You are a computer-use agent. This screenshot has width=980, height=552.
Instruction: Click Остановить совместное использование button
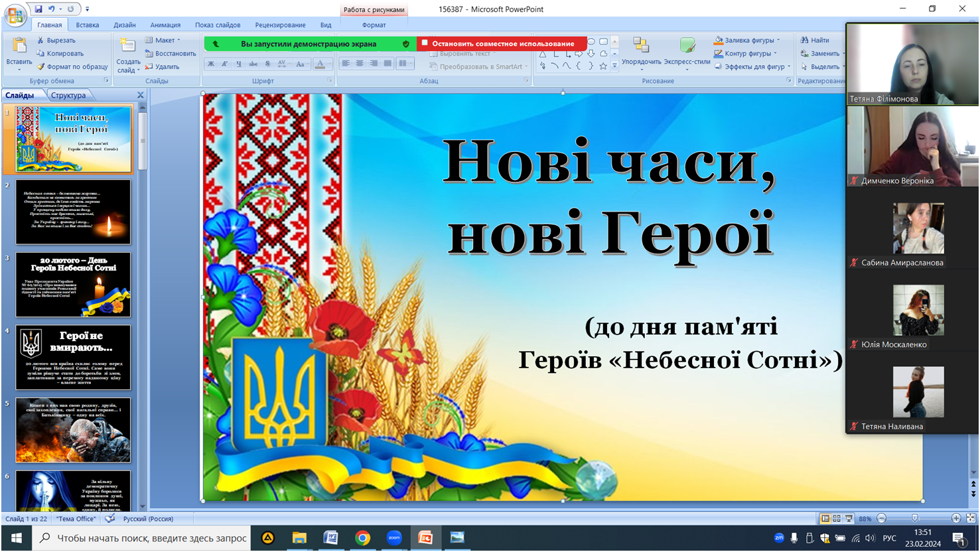[x=502, y=44]
